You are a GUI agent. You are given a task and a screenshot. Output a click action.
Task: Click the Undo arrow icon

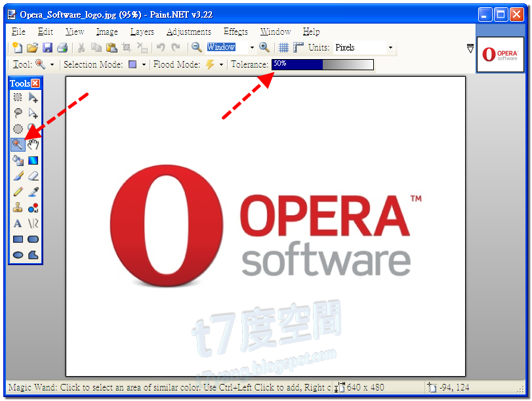pyautogui.click(x=161, y=47)
